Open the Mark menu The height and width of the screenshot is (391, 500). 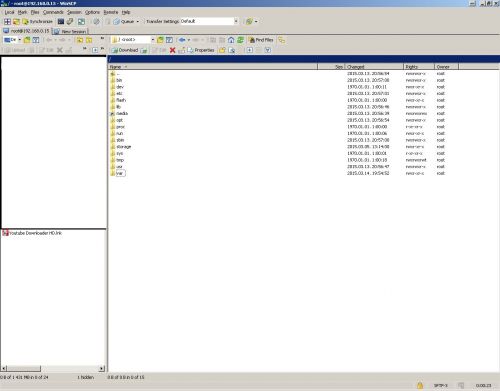tap(22, 12)
